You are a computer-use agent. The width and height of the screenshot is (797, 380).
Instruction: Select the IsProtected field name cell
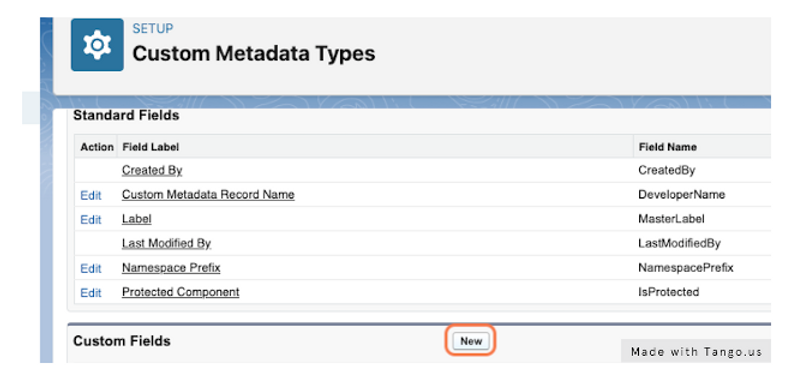[x=668, y=292]
